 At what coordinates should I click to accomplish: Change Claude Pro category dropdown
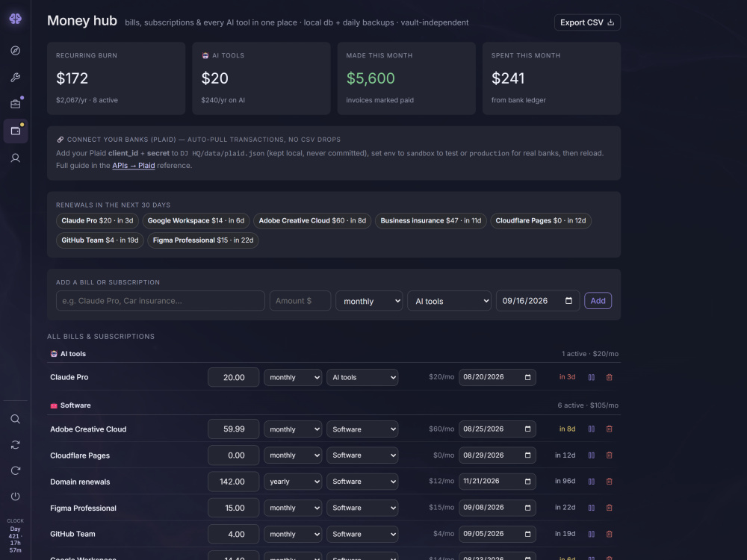pos(362,377)
